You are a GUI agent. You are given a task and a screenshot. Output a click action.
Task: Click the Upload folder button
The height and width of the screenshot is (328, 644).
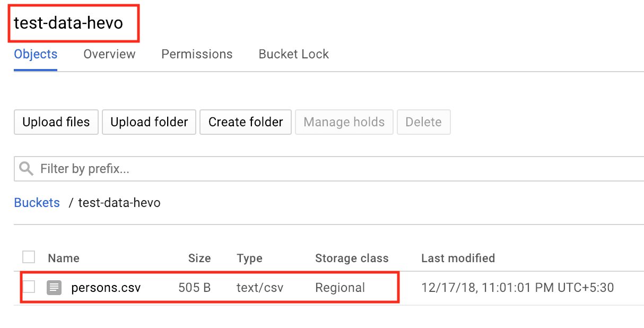pos(149,122)
